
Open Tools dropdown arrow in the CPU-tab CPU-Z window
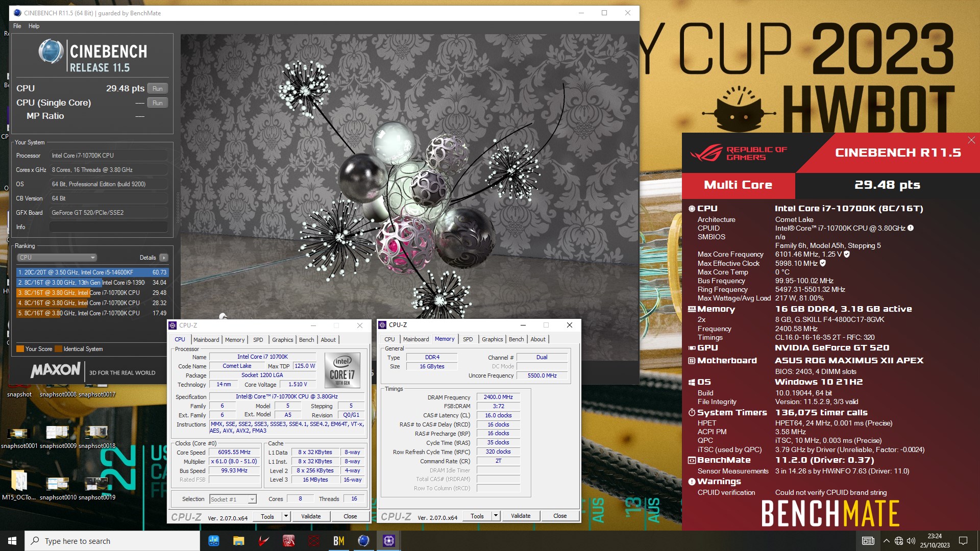(x=286, y=516)
